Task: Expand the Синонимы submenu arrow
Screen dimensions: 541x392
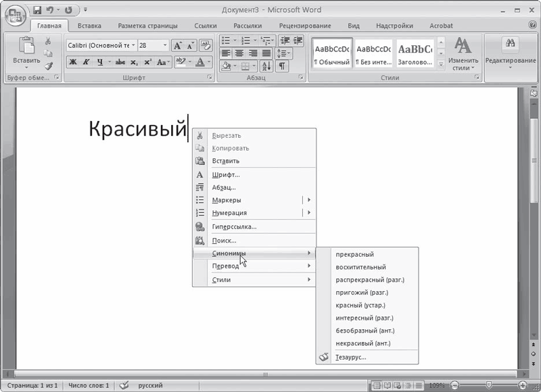Action: pos(309,253)
